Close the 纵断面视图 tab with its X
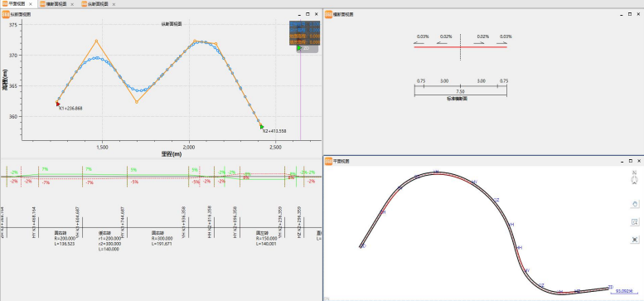Viewport: 644px width, 301px height. (114, 4)
